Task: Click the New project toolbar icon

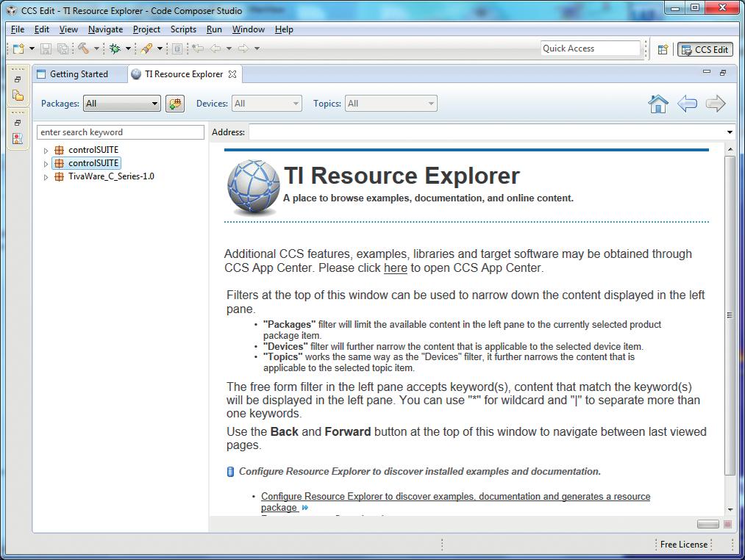Action: [18, 49]
